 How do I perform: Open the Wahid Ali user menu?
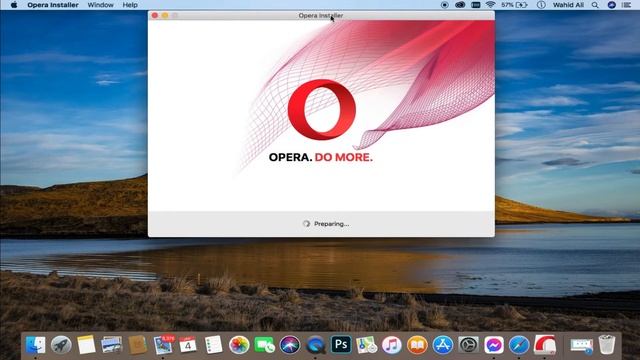tap(568, 5)
